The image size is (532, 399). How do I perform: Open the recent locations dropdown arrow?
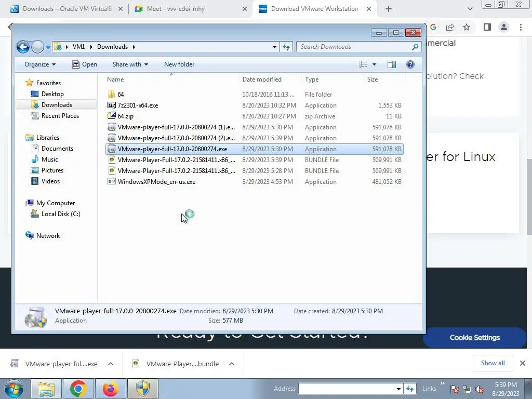click(x=48, y=47)
